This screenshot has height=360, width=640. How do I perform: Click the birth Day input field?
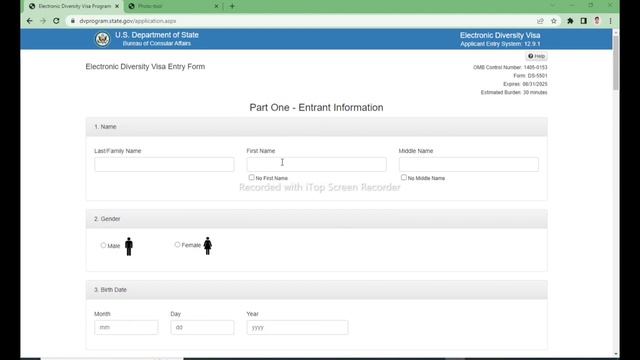(202, 327)
